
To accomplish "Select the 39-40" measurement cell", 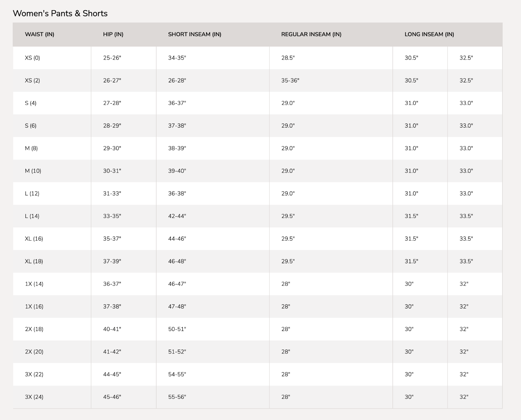I will click(x=177, y=171).
